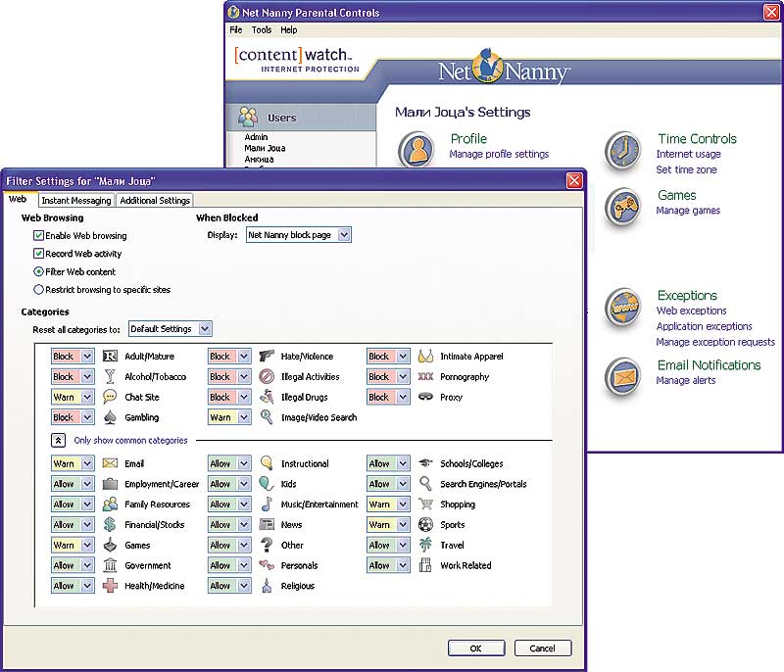The height and width of the screenshot is (672, 784).
Task: Select the Filter Web content radio button
Action: point(38,271)
